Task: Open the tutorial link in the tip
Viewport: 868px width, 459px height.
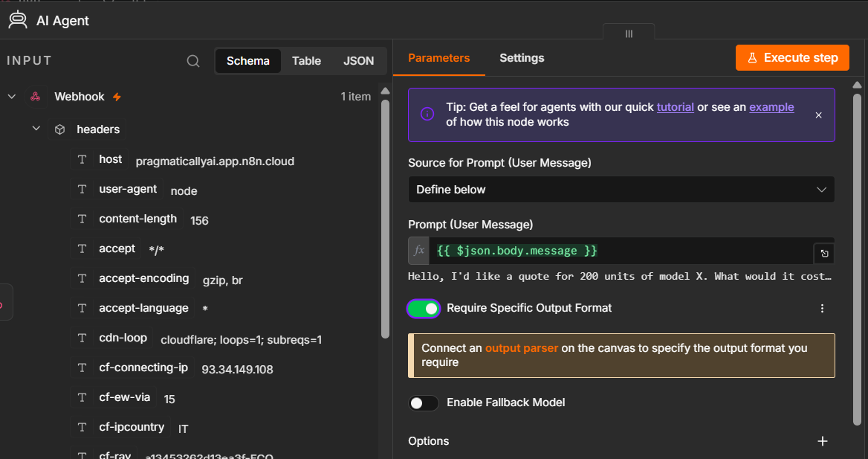Action: [676, 107]
